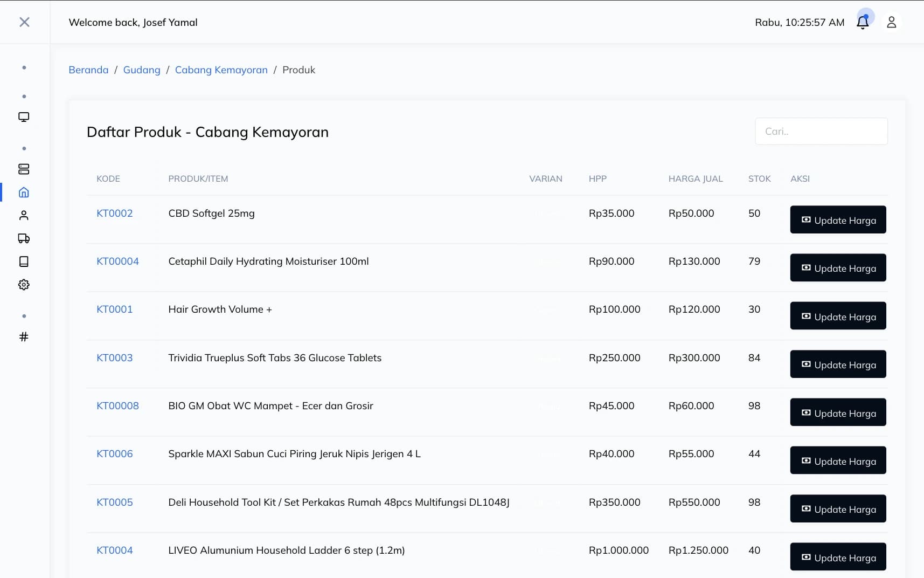The image size is (924, 578).
Task: Open the settings gear icon in sidebar
Action: click(x=24, y=285)
